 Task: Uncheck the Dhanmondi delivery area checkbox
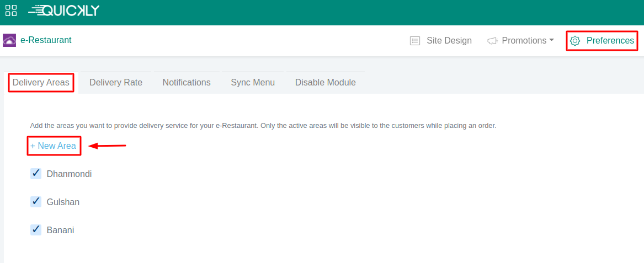tap(36, 174)
